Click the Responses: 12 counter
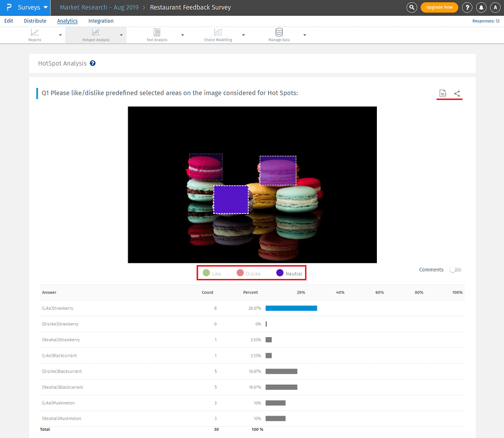The width and height of the screenshot is (504, 438). tap(486, 21)
